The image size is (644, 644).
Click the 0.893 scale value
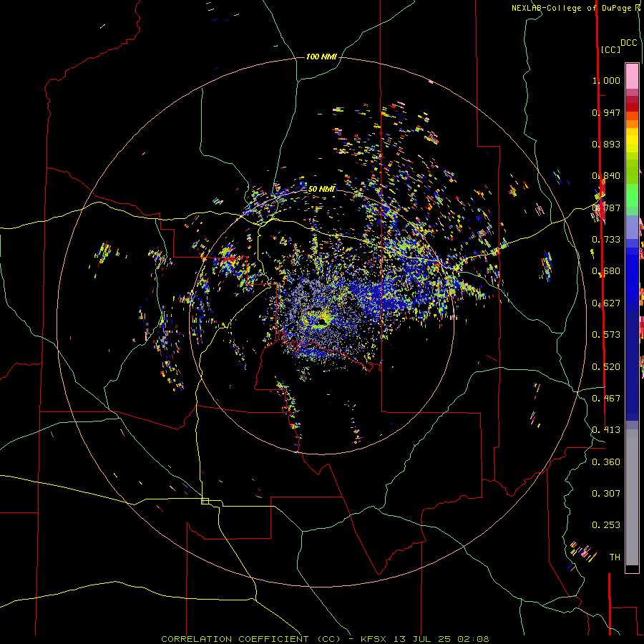(x=606, y=144)
